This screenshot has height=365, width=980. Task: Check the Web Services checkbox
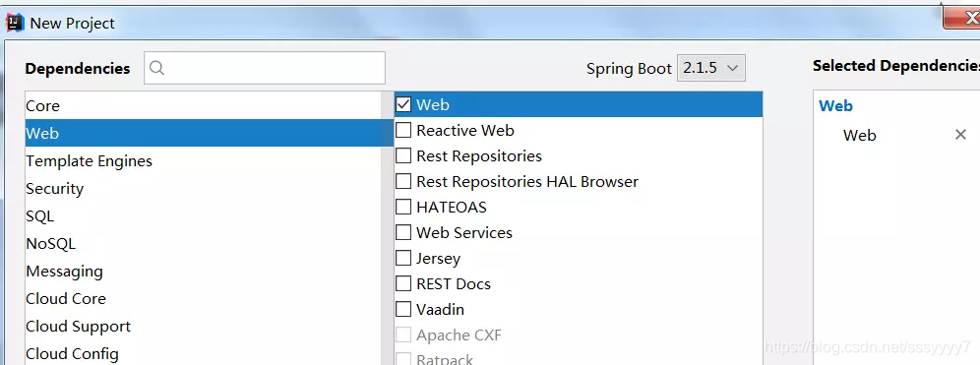[x=403, y=232]
